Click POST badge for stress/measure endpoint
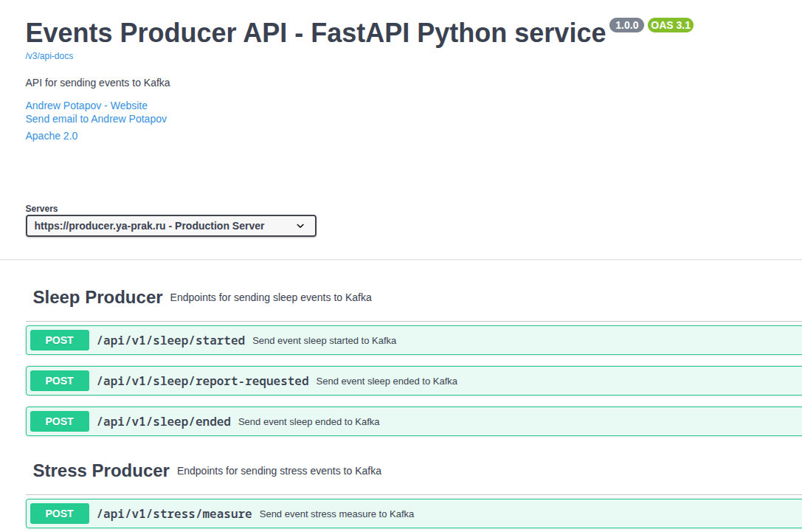Screen dimensions: 802x532 pos(60,514)
